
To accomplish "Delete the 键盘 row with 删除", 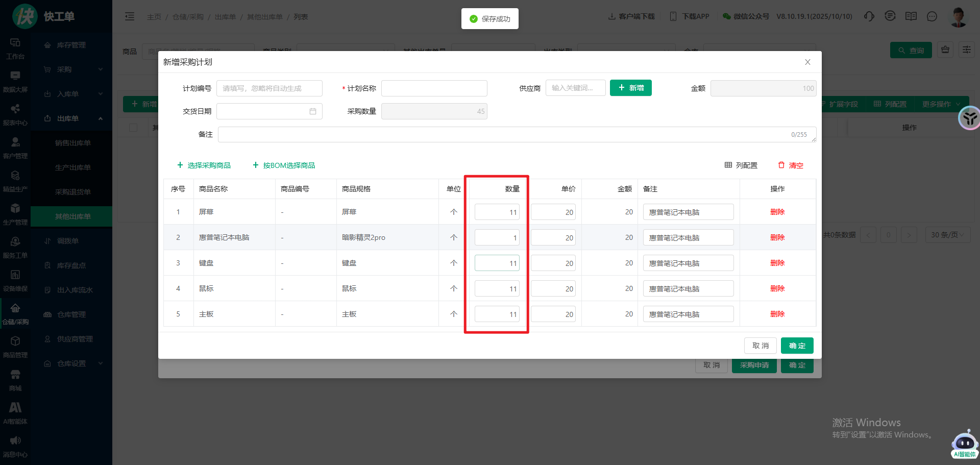I will point(777,263).
